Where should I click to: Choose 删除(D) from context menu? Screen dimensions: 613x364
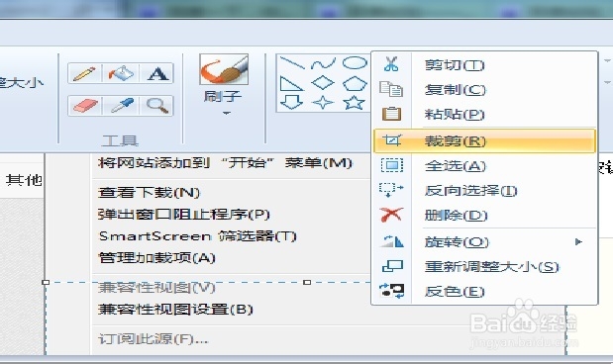(485, 215)
